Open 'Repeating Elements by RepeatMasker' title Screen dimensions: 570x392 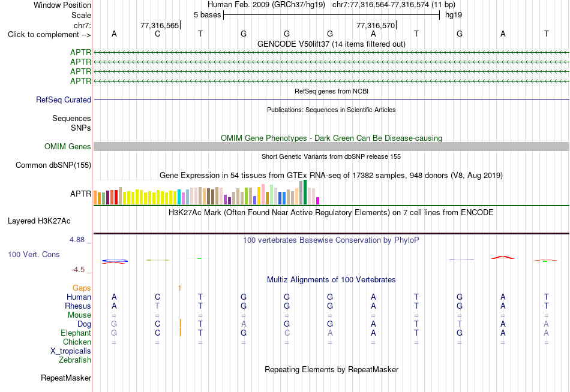pyautogui.click(x=331, y=370)
